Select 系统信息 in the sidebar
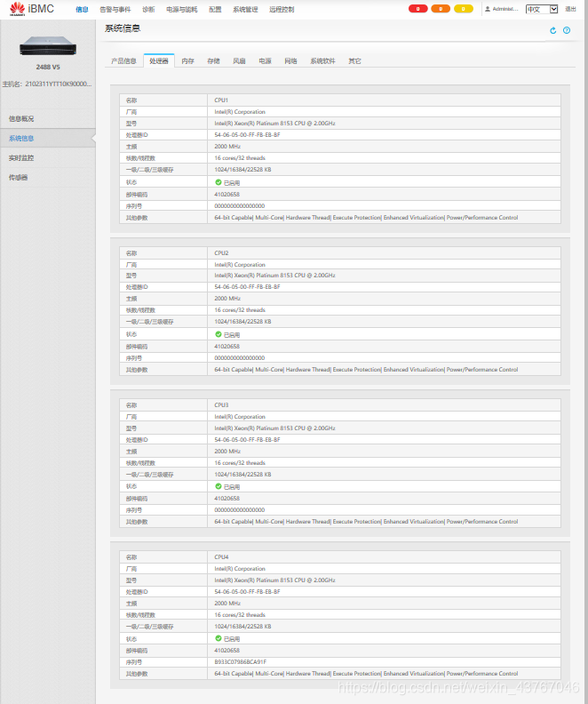The height and width of the screenshot is (704, 588). [x=48, y=139]
